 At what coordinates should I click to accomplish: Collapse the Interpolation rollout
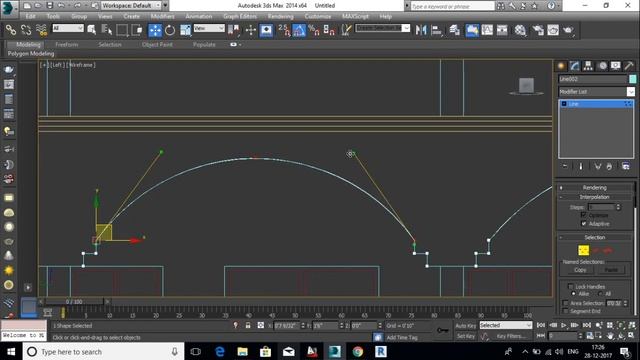(x=594, y=197)
